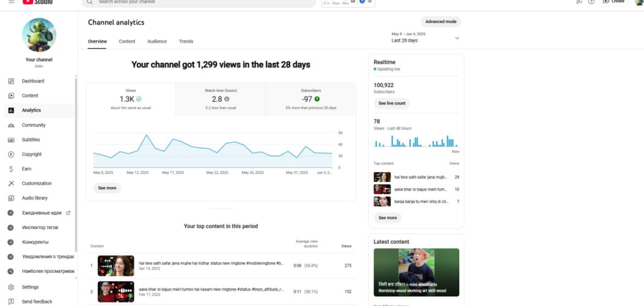The height and width of the screenshot is (306, 644).
Task: Open the Audio library icon
Action: 11,198
